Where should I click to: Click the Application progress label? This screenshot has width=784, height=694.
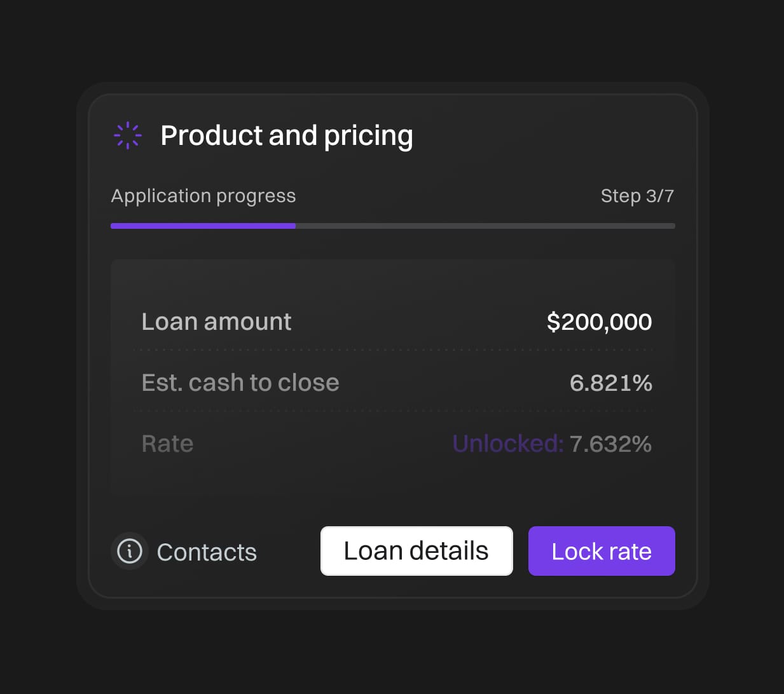pos(203,196)
